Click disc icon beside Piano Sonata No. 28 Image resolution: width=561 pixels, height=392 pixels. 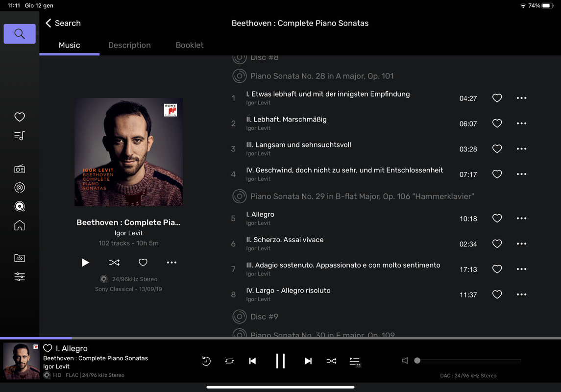[x=240, y=76]
